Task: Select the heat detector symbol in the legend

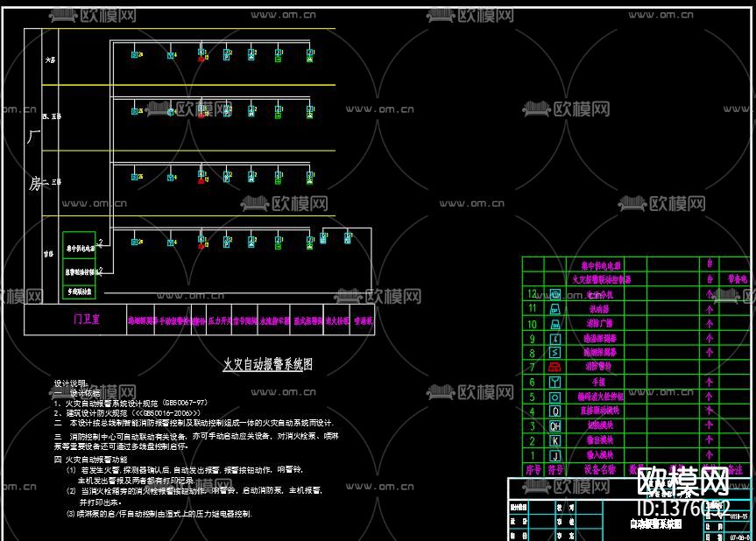Action: tap(554, 339)
